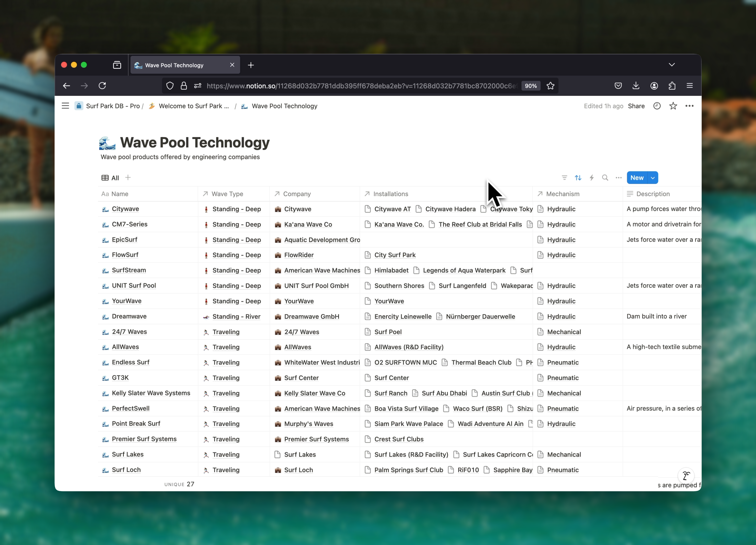Image resolution: width=756 pixels, height=545 pixels.
Task: Open the Notion sidebar hamburger menu
Action: 65,106
